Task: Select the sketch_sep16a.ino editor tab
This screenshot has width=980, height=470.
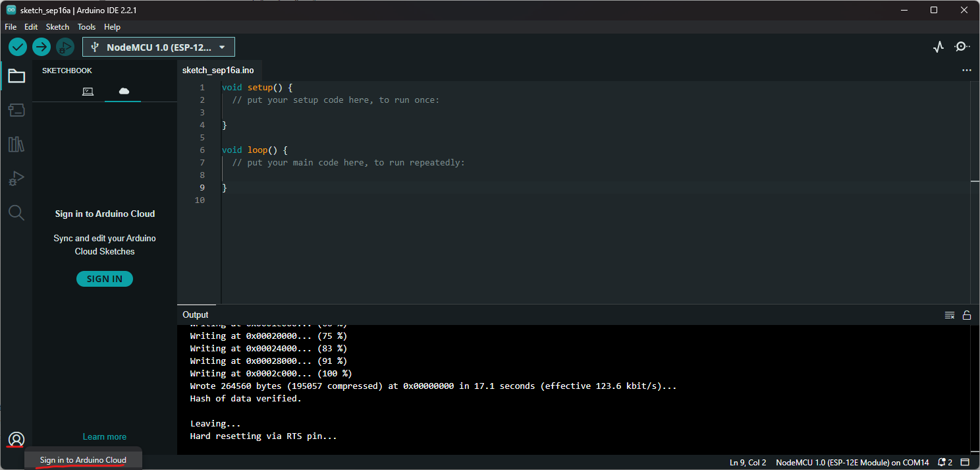Action: [218, 70]
